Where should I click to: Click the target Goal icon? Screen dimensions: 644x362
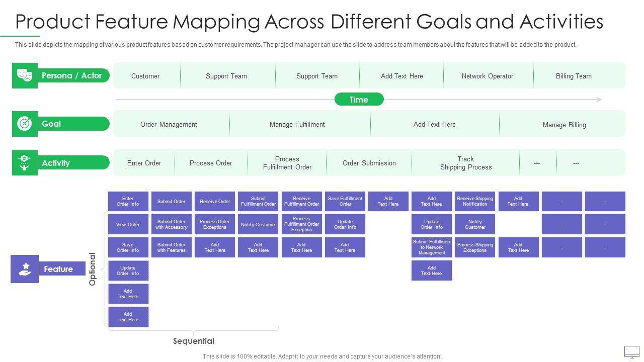(25, 124)
